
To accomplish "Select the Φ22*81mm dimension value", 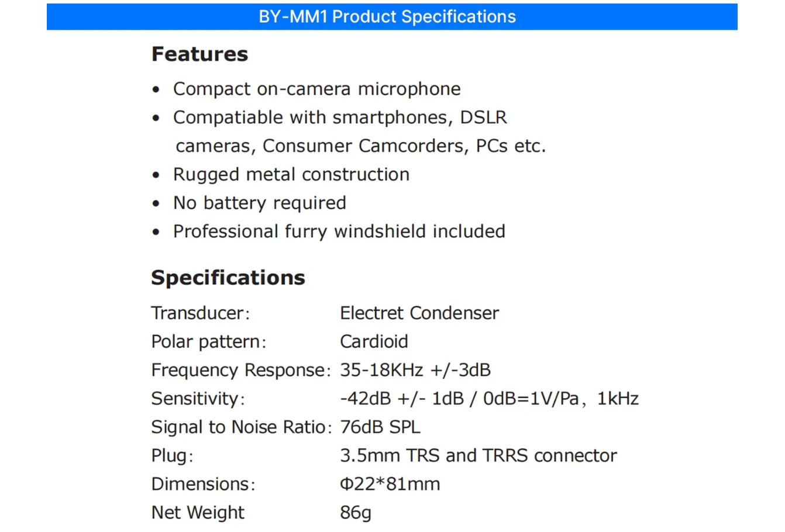I will 390,484.
